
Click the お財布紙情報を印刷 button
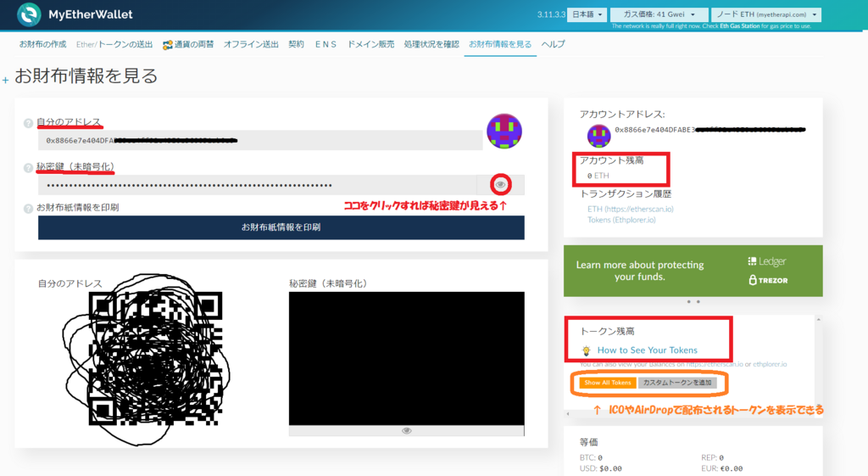pos(281,227)
